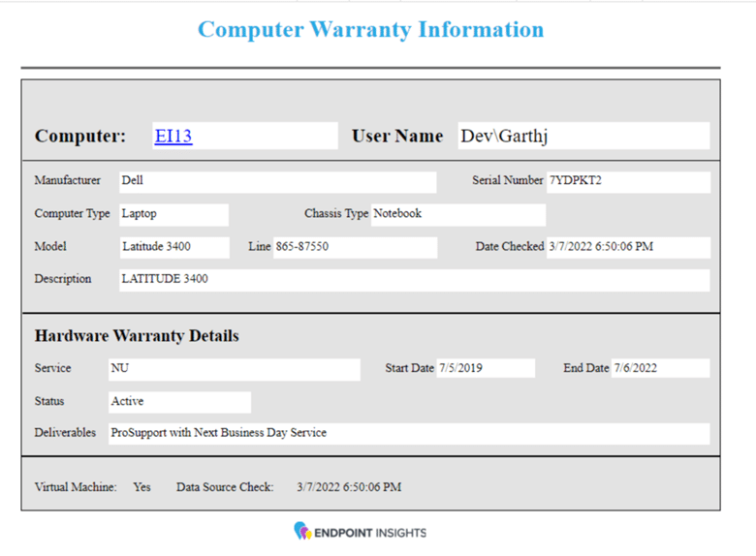The image size is (756, 556).
Task: Click the User Name field Dev\Garthj
Action: [583, 137]
